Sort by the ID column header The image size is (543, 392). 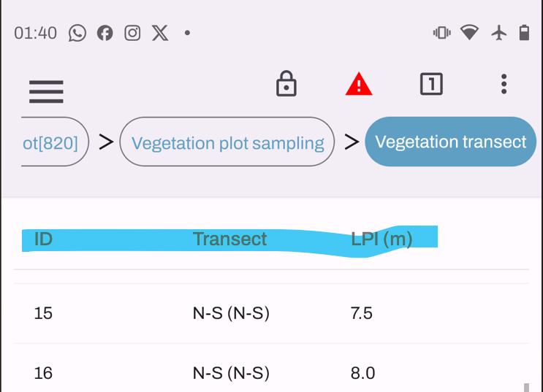(43, 239)
